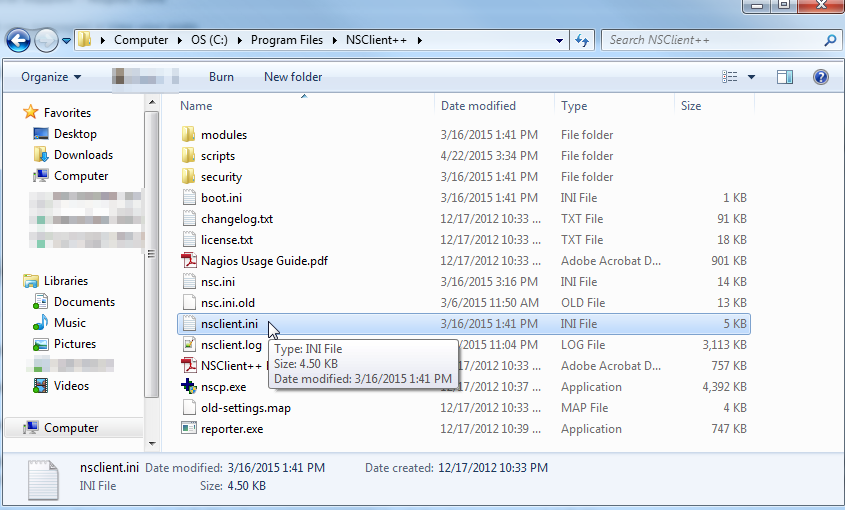Open the Organize menu
This screenshot has height=510, width=845.
click(x=51, y=77)
